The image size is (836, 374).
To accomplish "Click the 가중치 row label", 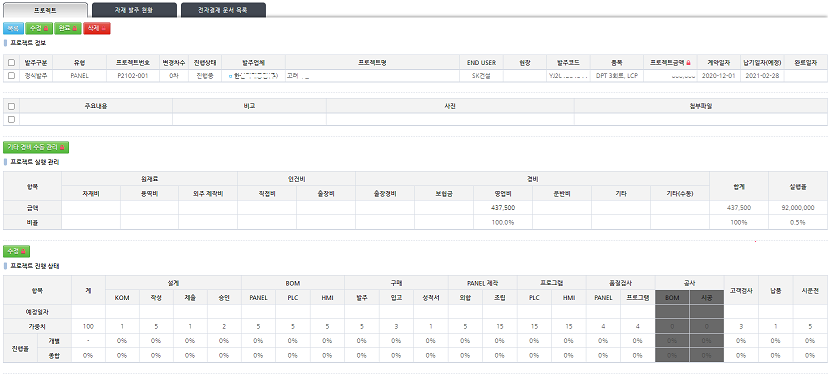I will [x=37, y=326].
